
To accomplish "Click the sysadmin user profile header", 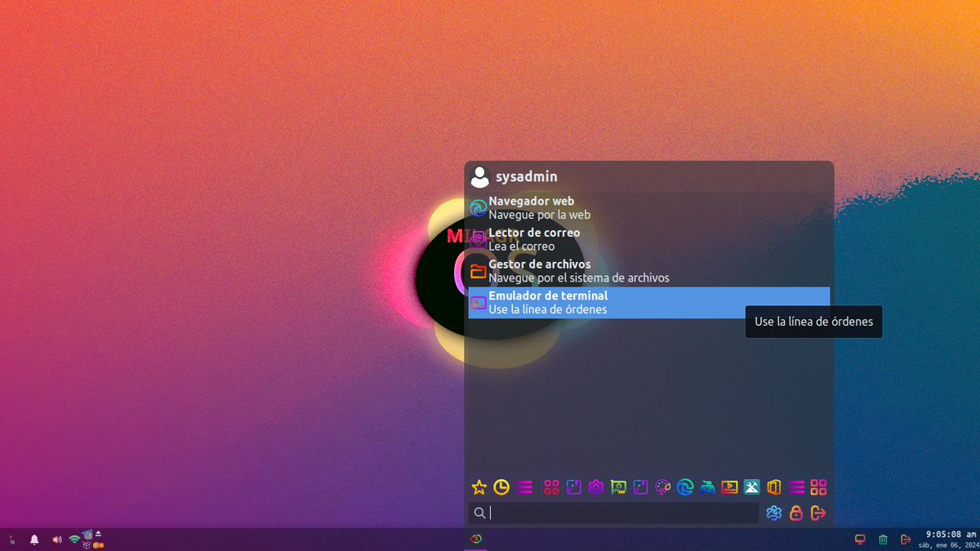I will (514, 176).
